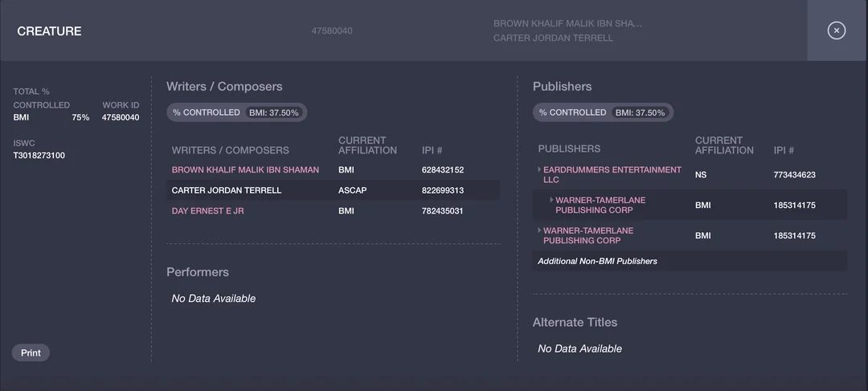Screen dimensions: 868x391
Task: Open the bottom Warner-Tamerlane Publishing Corp link
Action: [x=588, y=235]
